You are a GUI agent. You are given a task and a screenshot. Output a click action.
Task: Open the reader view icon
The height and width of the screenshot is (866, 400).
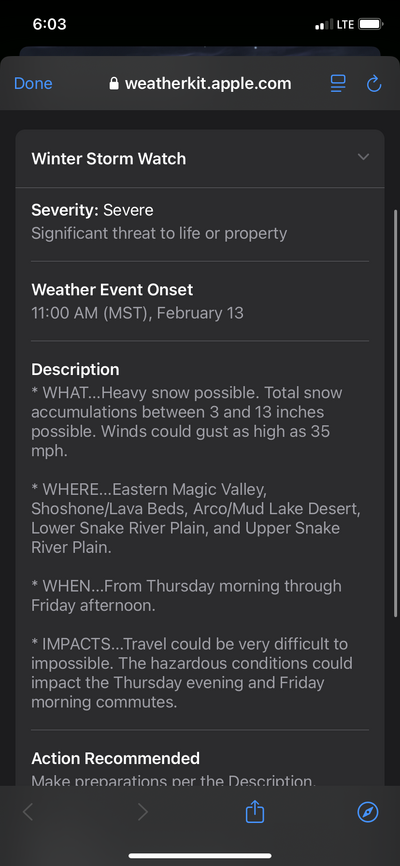pyautogui.click(x=338, y=83)
